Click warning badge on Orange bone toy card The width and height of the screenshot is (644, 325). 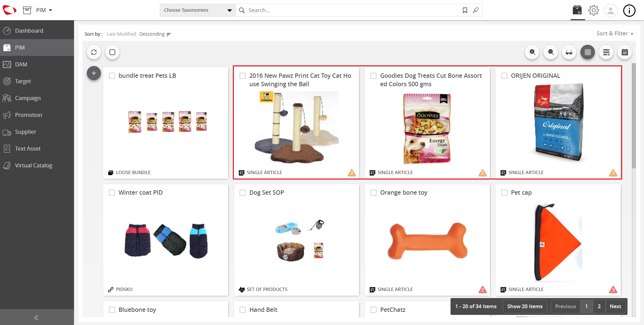(x=482, y=290)
